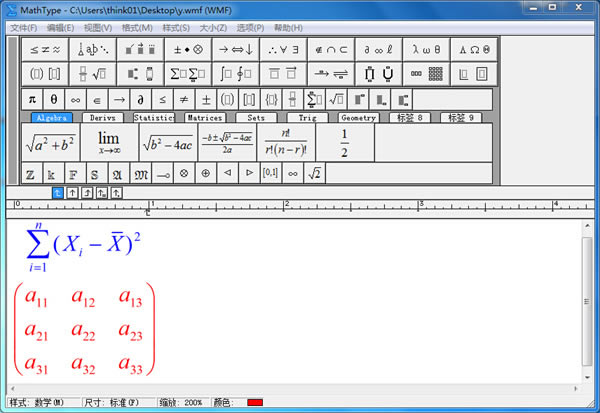Insert the infinity symbol next to theta
Screen dimensions: 600x413
[x=76, y=99]
